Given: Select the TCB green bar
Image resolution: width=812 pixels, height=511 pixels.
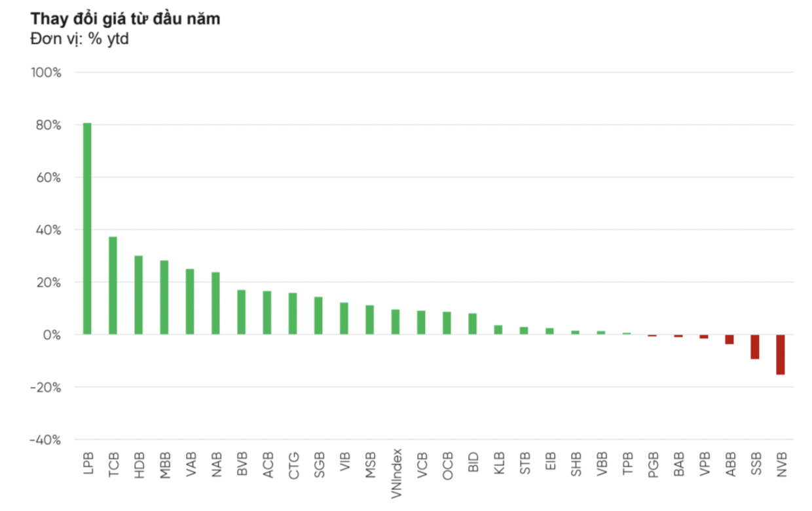Looking at the screenshot, I should click(x=113, y=286).
